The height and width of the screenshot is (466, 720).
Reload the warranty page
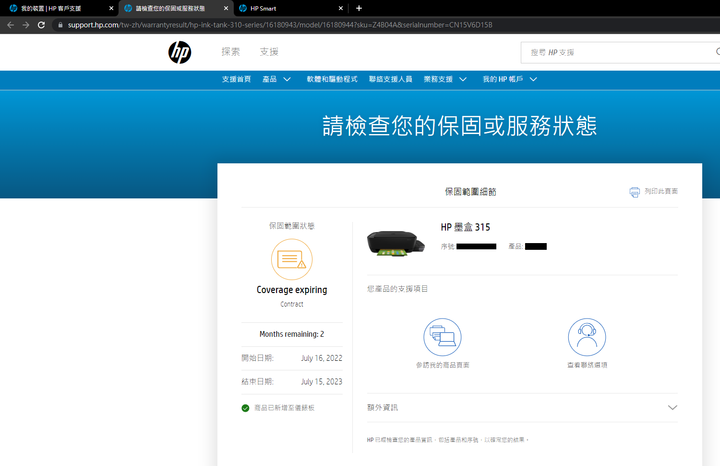[x=41, y=25]
